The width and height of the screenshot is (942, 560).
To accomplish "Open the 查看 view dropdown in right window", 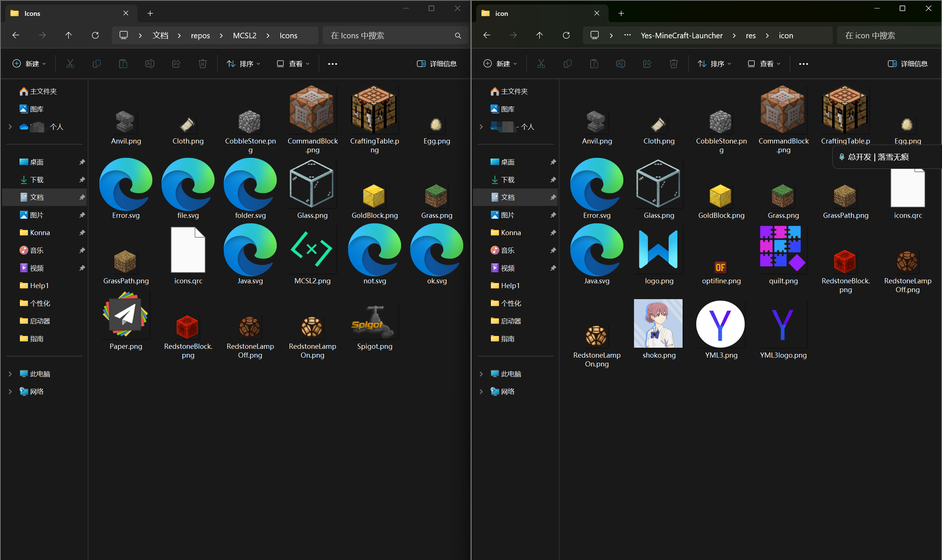I will click(764, 64).
